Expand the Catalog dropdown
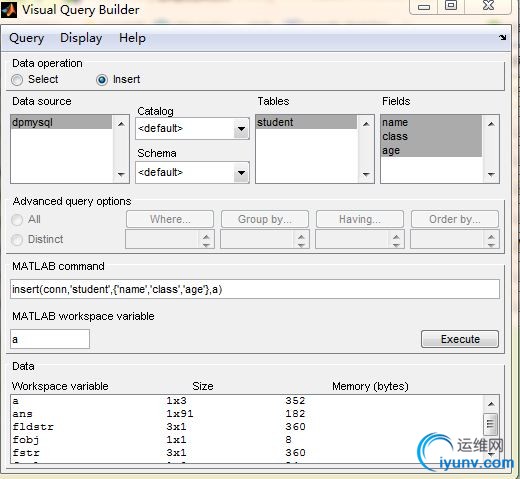 point(241,129)
